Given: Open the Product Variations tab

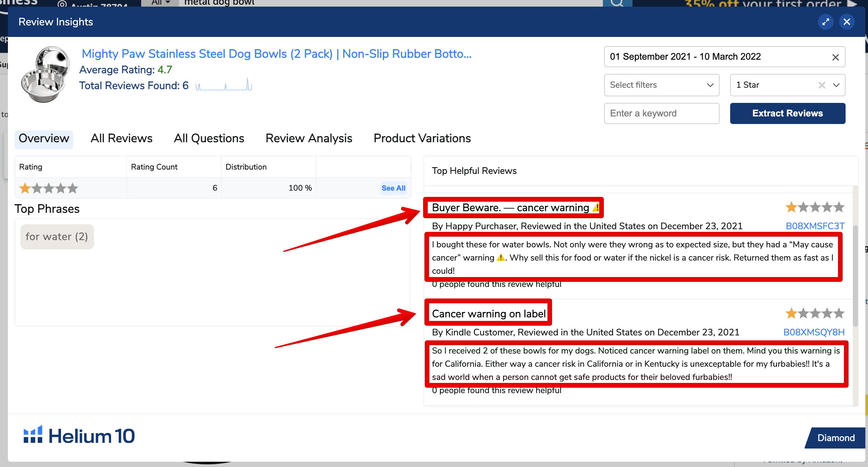Looking at the screenshot, I should 422,139.
